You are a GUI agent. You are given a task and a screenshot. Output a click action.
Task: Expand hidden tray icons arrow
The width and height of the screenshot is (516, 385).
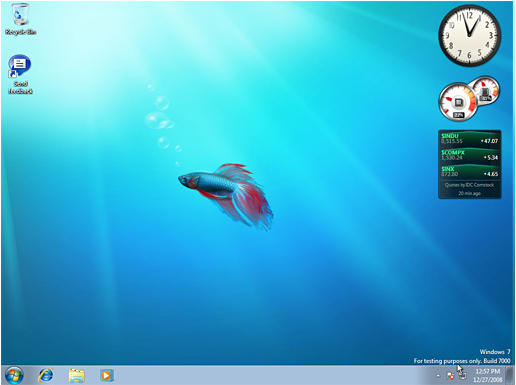point(438,376)
